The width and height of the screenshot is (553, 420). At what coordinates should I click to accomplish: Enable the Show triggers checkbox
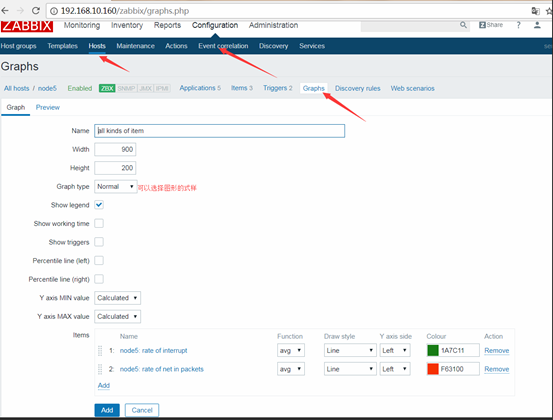coord(99,242)
